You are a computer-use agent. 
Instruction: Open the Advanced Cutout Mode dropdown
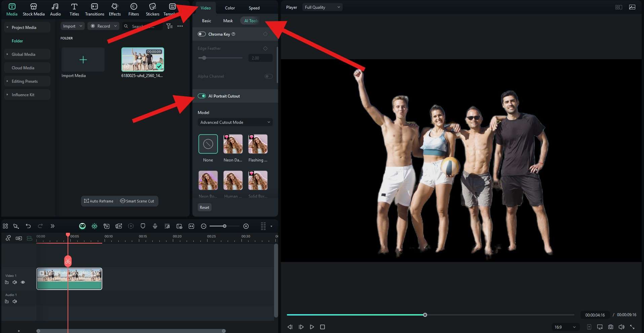[235, 122]
